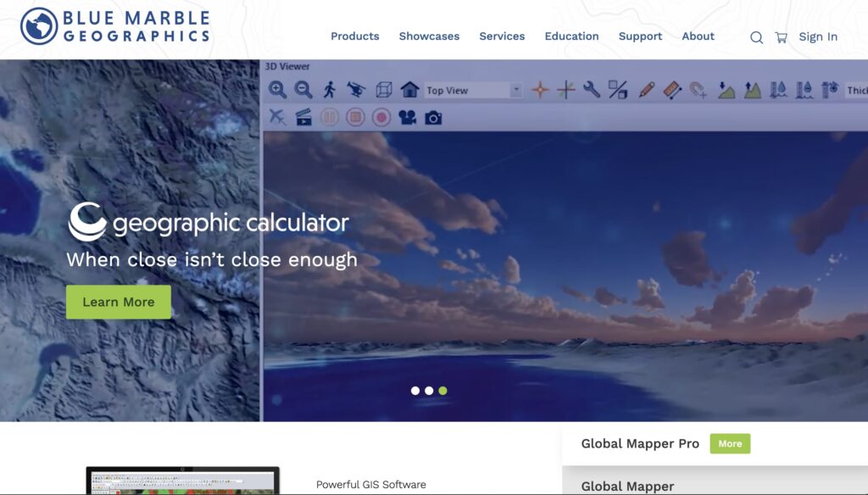Open the wrench settings icon
The width and height of the screenshot is (868, 495).
592,90
